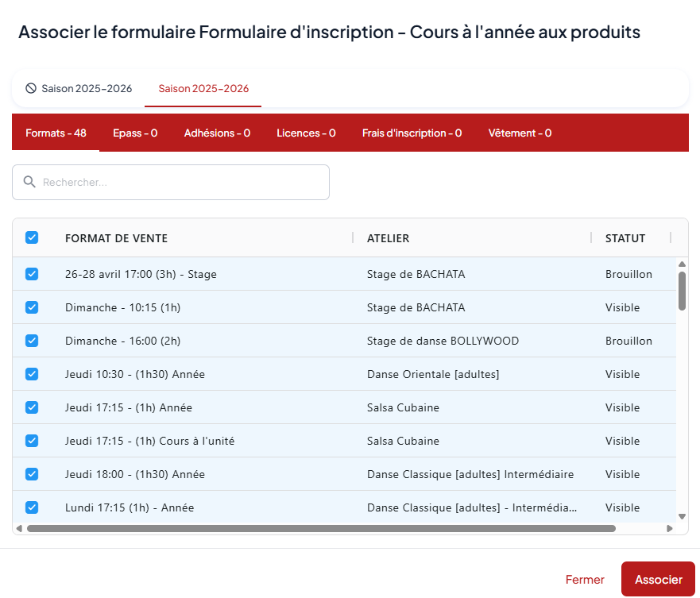
Task: Focus the Rechercher search field
Action: tap(183, 182)
